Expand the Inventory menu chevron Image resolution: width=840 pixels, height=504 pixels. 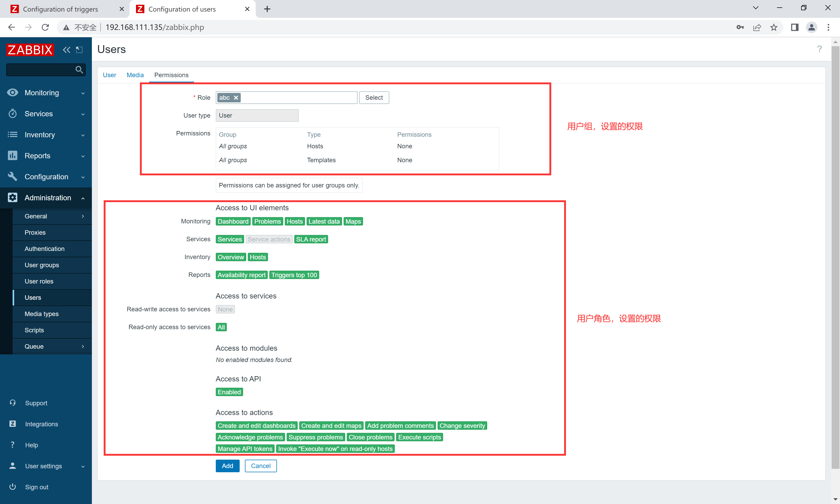(x=83, y=135)
